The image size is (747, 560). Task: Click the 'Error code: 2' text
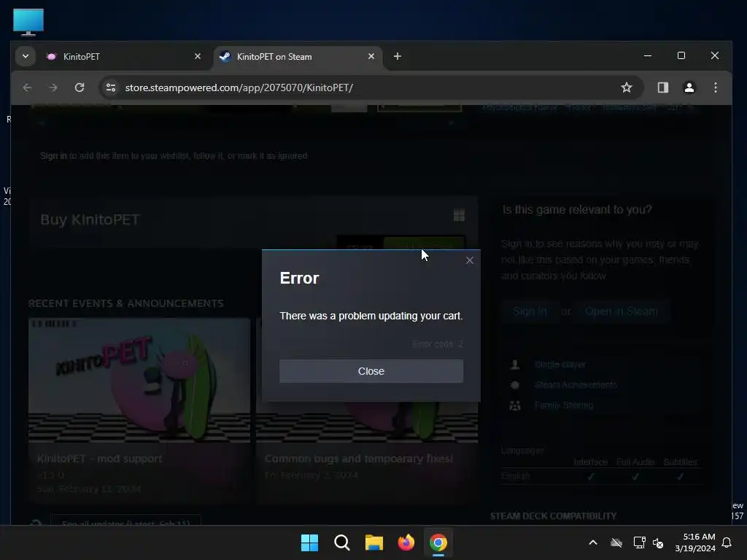pyautogui.click(x=438, y=344)
